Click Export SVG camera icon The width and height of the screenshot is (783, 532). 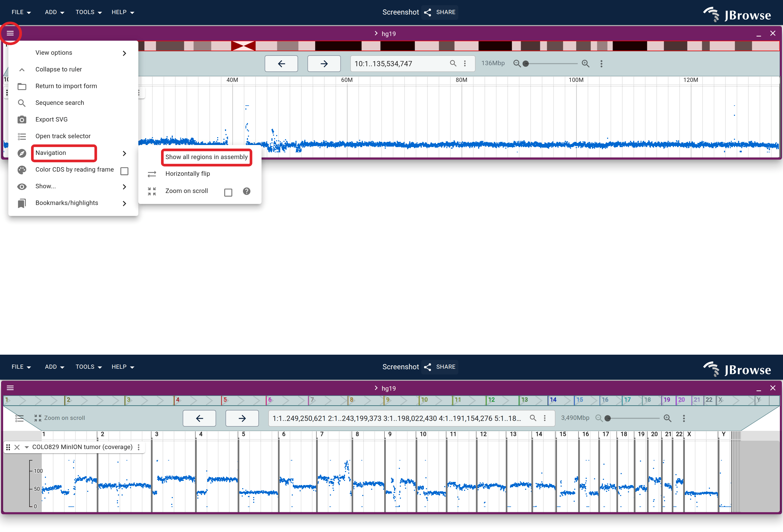tap(22, 119)
